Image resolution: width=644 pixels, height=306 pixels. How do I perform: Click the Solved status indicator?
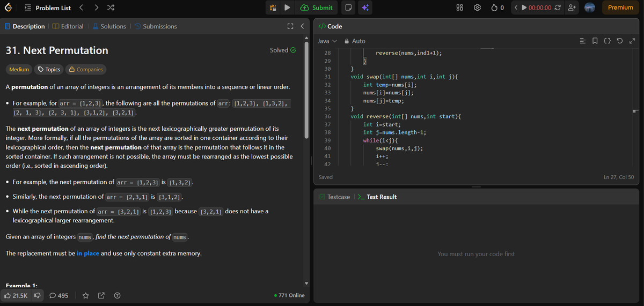[283, 50]
